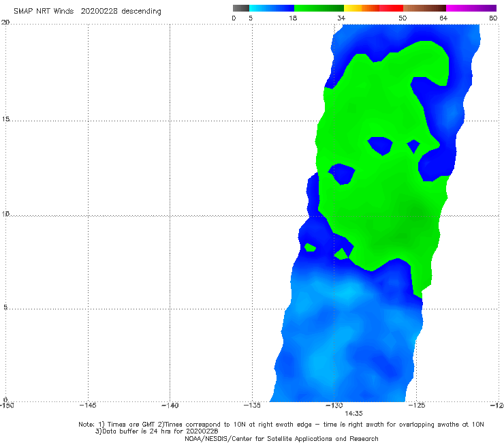
Task: Click the gray segment of the wind color bar
Action: click(241, 8)
